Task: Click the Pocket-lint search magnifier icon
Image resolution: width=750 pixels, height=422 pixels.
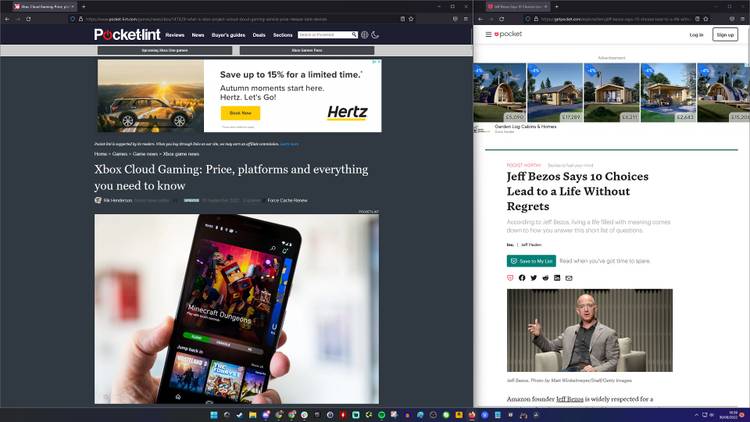Action: [x=354, y=35]
